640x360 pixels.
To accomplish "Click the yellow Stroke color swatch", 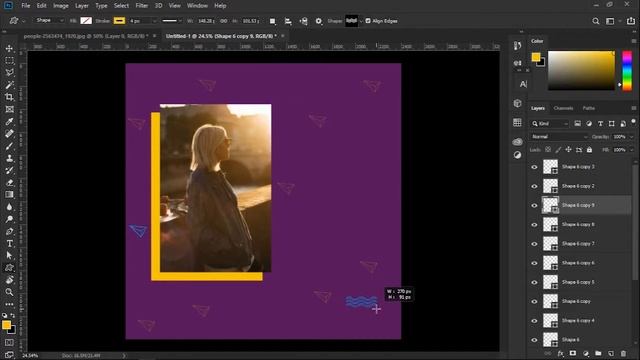I will (x=119, y=21).
